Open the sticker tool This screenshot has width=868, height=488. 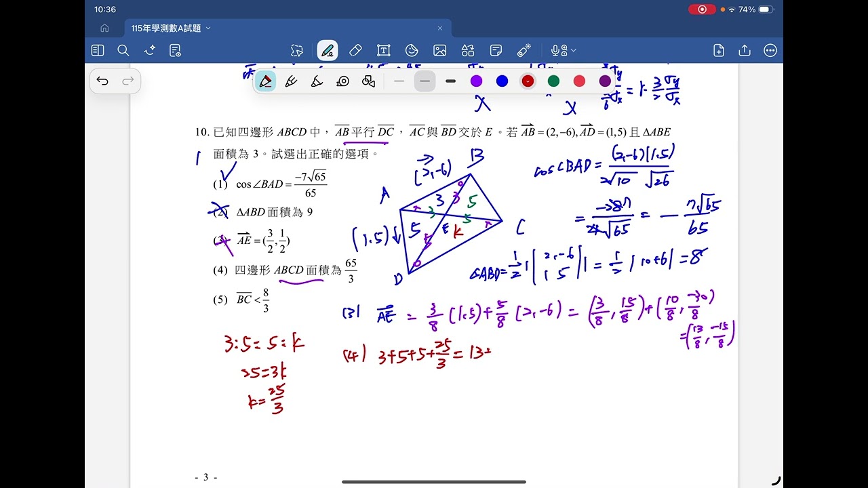[x=412, y=50]
